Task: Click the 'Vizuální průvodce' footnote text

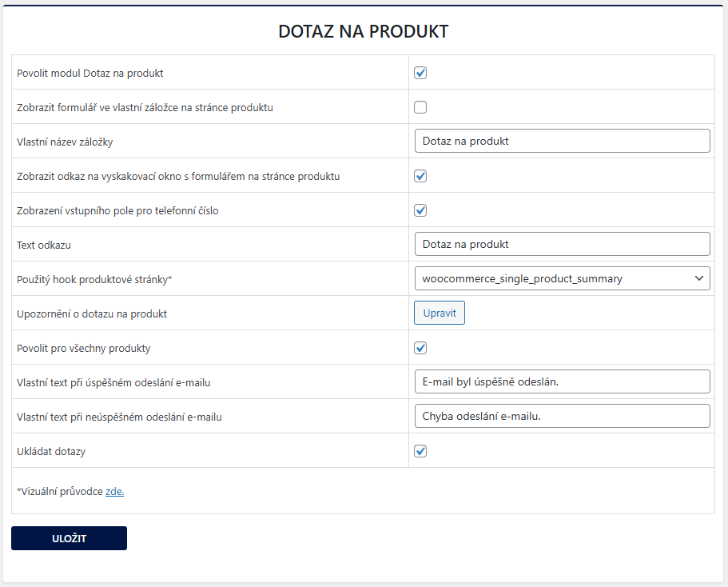Action: [x=60, y=492]
